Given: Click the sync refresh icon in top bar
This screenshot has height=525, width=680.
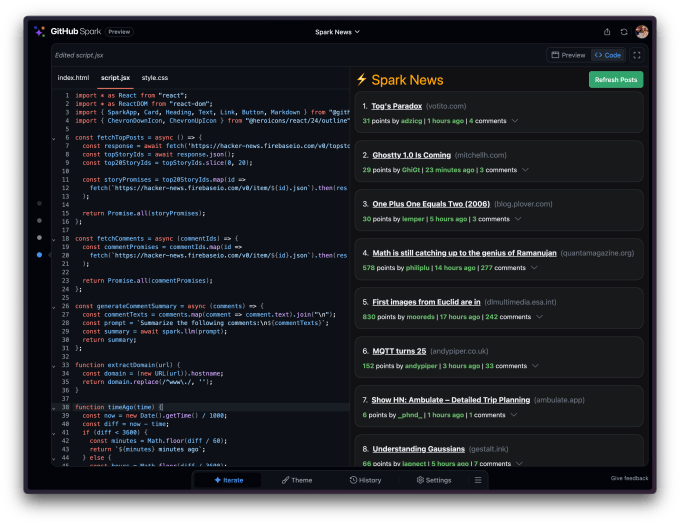Looking at the screenshot, I should [x=624, y=32].
